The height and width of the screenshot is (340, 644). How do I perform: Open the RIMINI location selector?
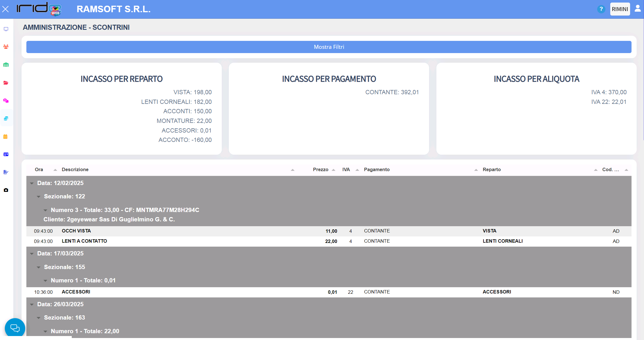[x=620, y=9]
